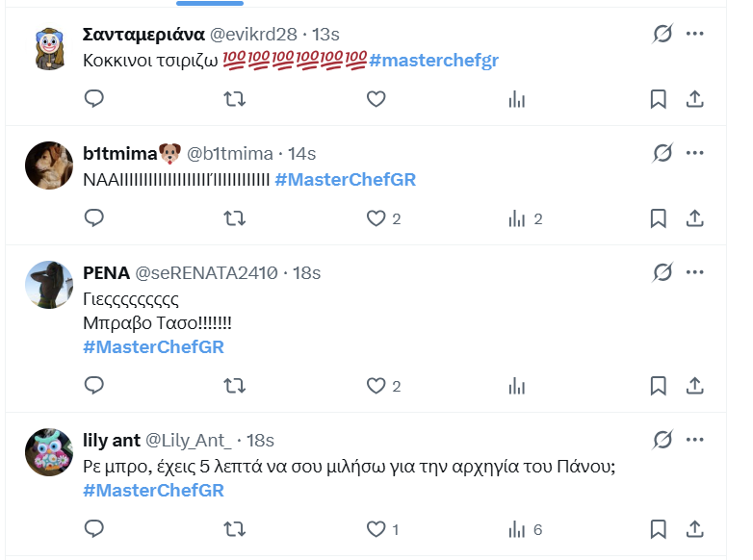The height and width of the screenshot is (560, 753).
Task: Click Grok icon on lily ant's tweet
Action: tap(662, 441)
